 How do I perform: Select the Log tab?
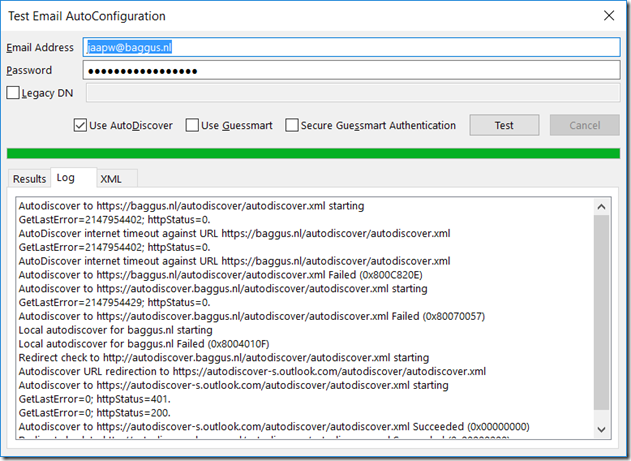coord(66,178)
